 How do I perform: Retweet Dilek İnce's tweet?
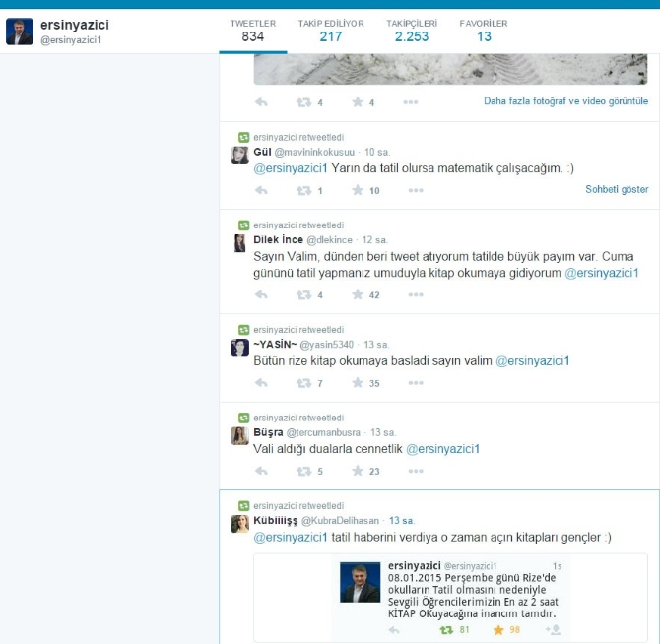pos(304,294)
